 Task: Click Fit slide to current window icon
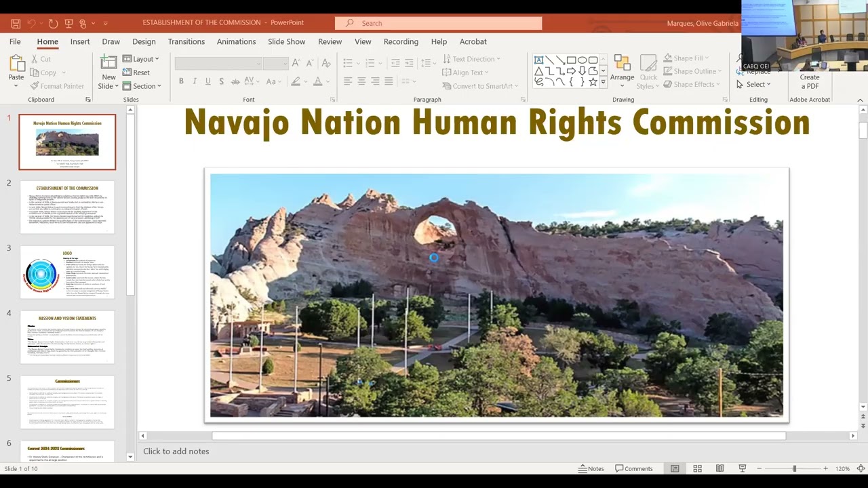pyautogui.click(x=861, y=468)
